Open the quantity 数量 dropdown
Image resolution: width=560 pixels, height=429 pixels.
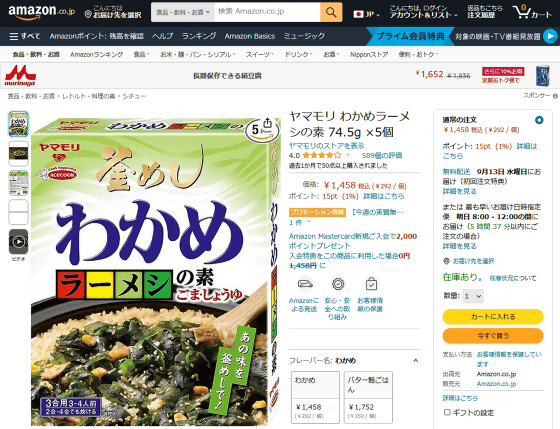pos(473,296)
